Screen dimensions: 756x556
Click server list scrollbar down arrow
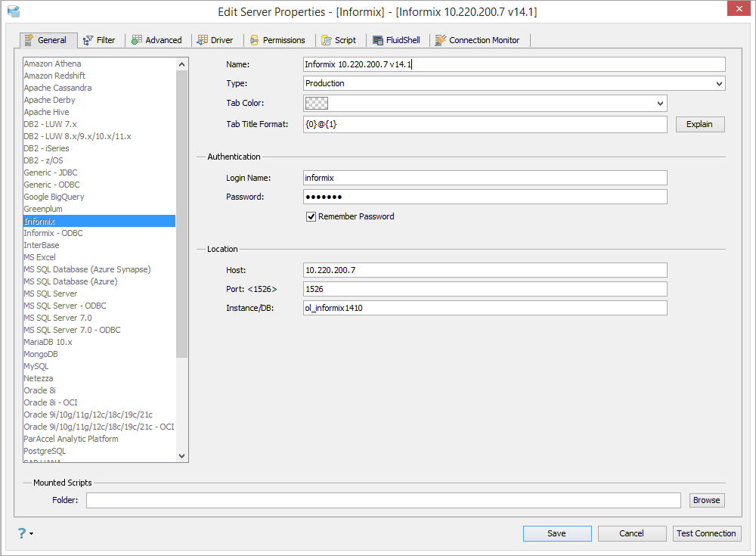click(181, 455)
